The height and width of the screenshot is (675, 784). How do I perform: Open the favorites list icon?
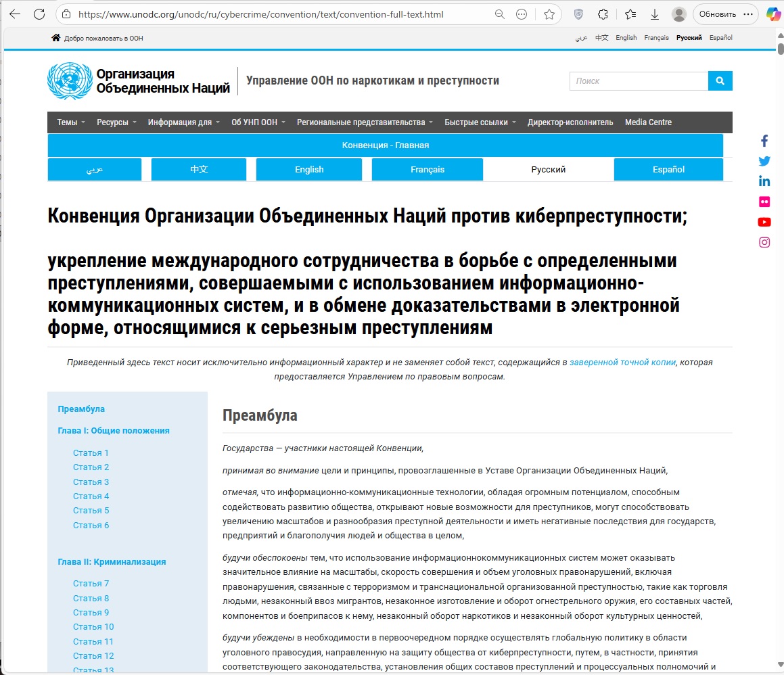click(x=630, y=14)
